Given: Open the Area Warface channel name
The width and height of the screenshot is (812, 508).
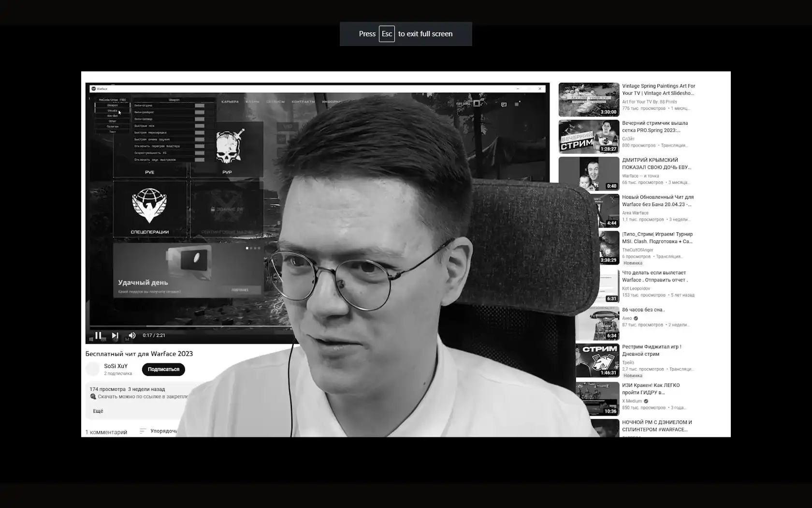Looking at the screenshot, I should coord(635,213).
